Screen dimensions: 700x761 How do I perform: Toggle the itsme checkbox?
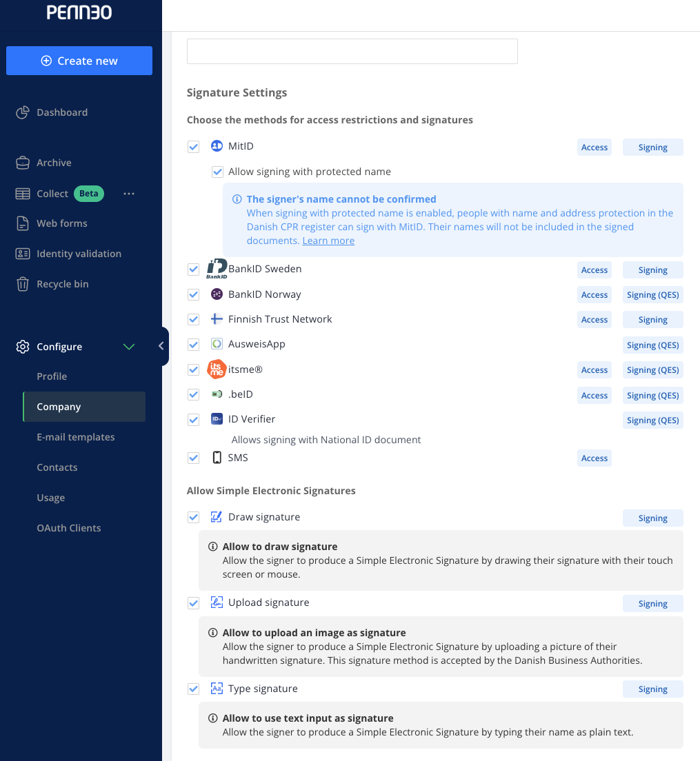click(x=193, y=370)
